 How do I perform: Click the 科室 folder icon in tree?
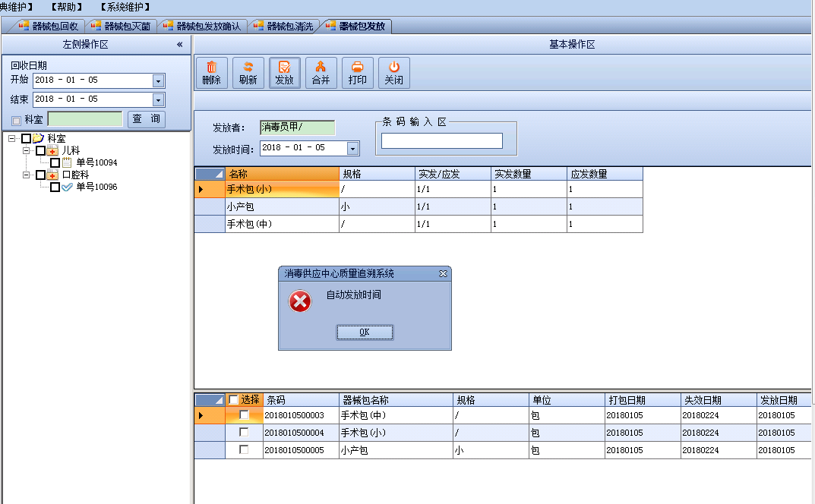point(38,138)
